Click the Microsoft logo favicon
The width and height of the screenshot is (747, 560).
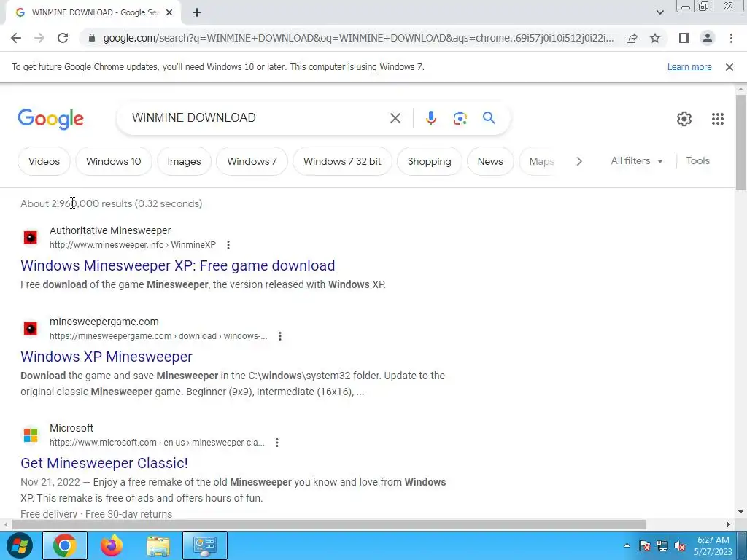[31, 435]
